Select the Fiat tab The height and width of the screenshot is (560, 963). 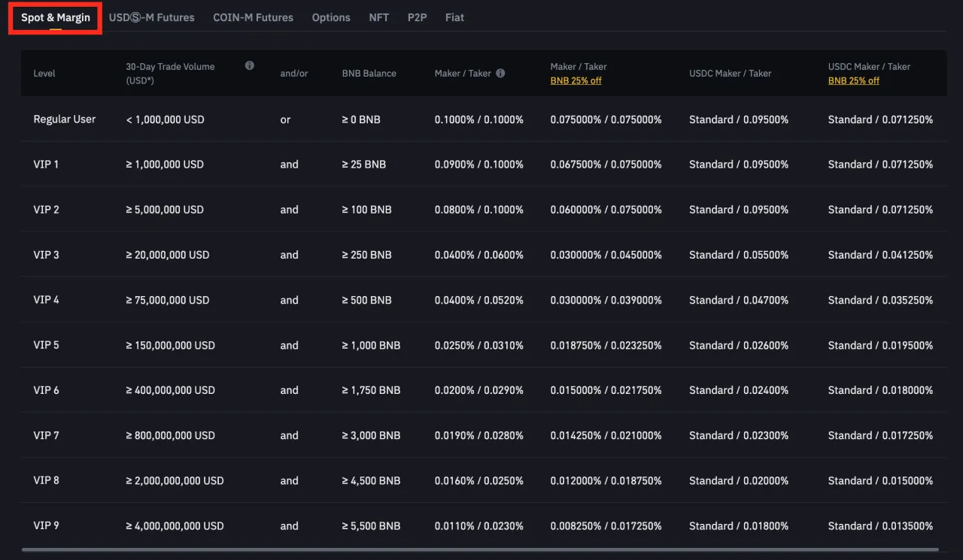[x=454, y=17]
